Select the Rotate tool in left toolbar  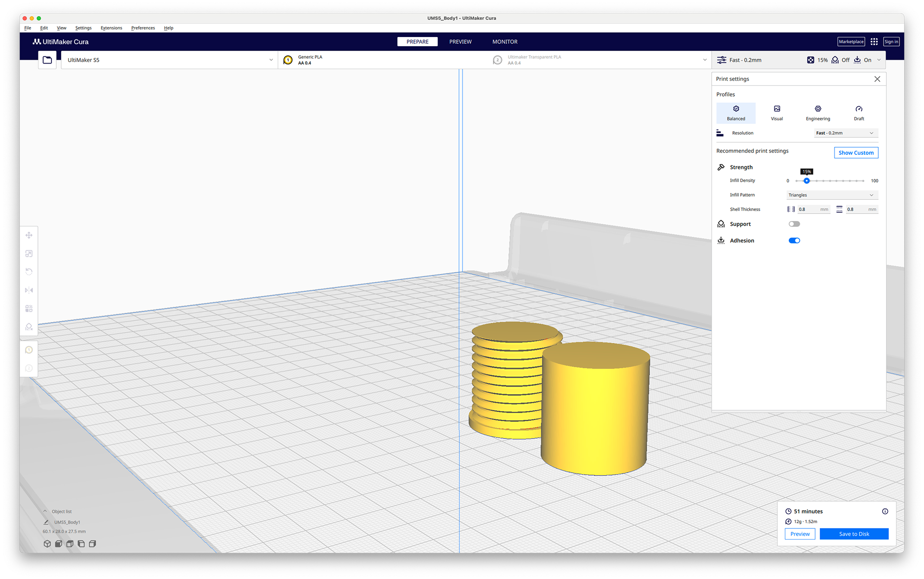[x=29, y=272]
